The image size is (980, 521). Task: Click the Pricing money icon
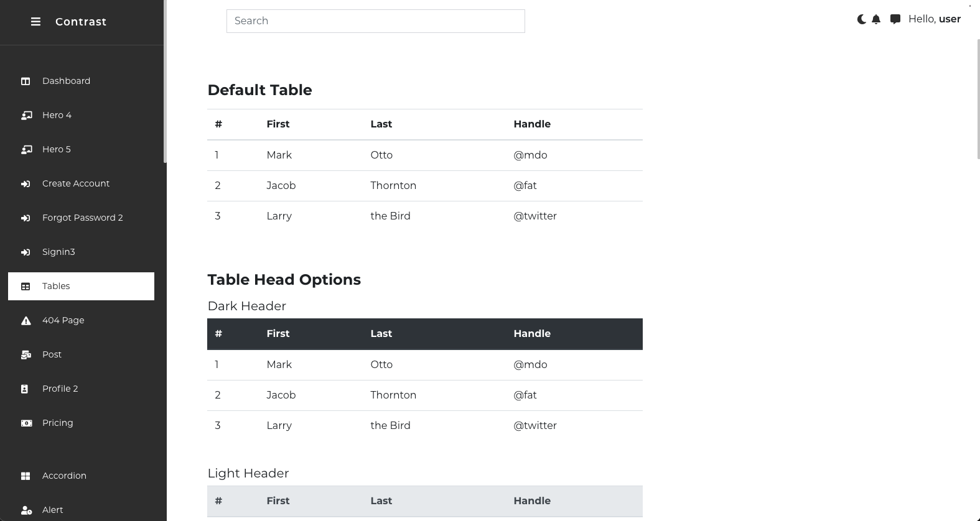pyautogui.click(x=26, y=423)
